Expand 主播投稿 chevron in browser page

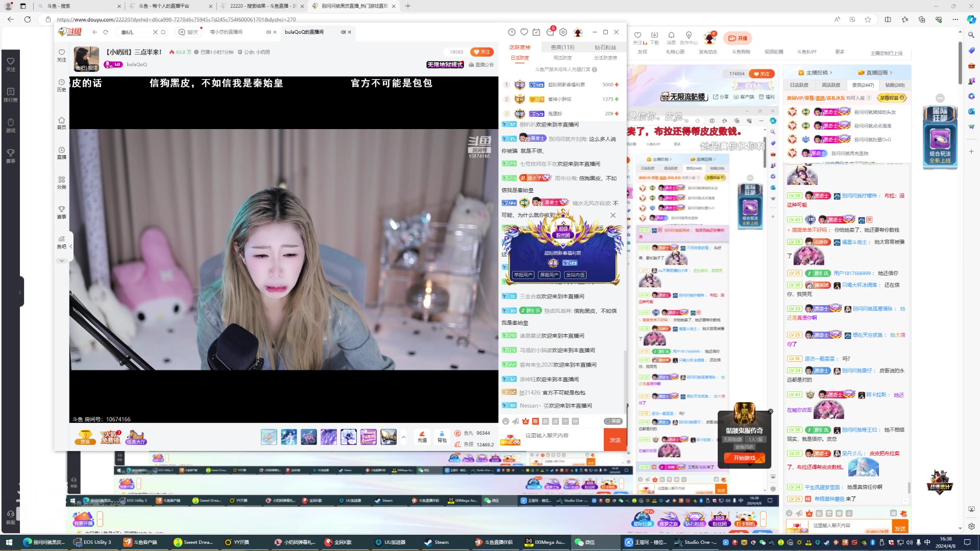[x=830, y=73]
